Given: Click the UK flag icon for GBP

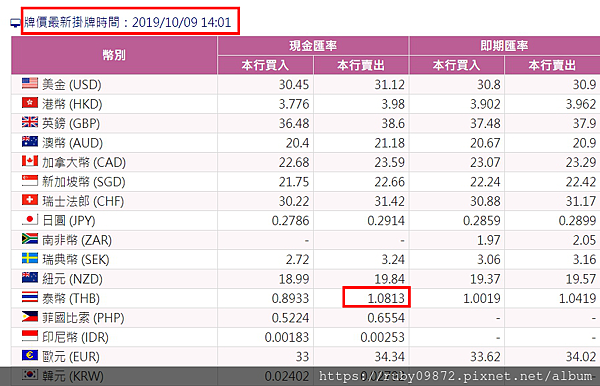Looking at the screenshot, I should 30,122.
